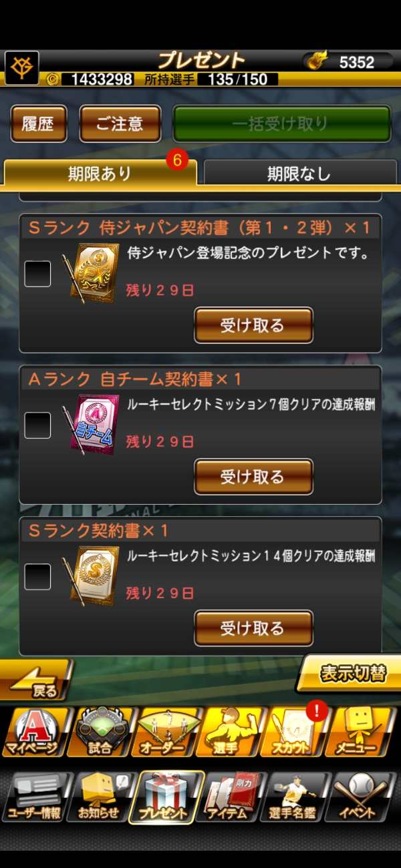The image size is (401, 868).
Task: Receive the Aランク 自チーム契約書 via 受け取る
Action: coord(253,477)
